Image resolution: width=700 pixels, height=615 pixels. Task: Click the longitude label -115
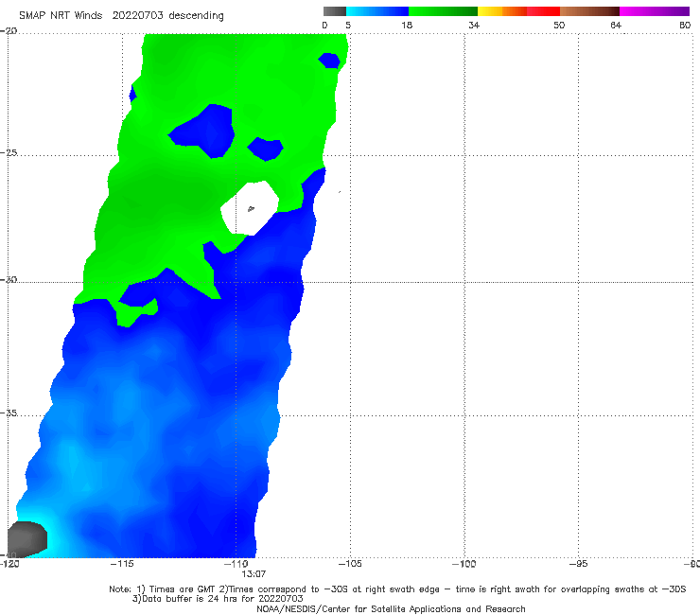coord(122,564)
